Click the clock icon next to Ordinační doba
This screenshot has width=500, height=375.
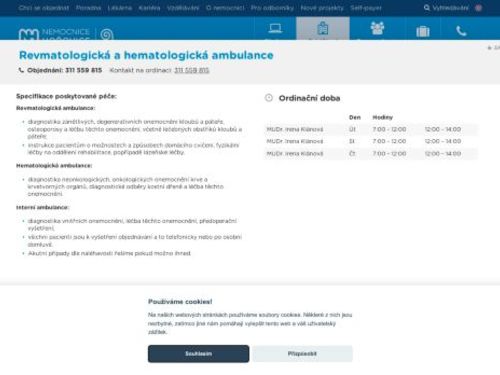(x=269, y=98)
